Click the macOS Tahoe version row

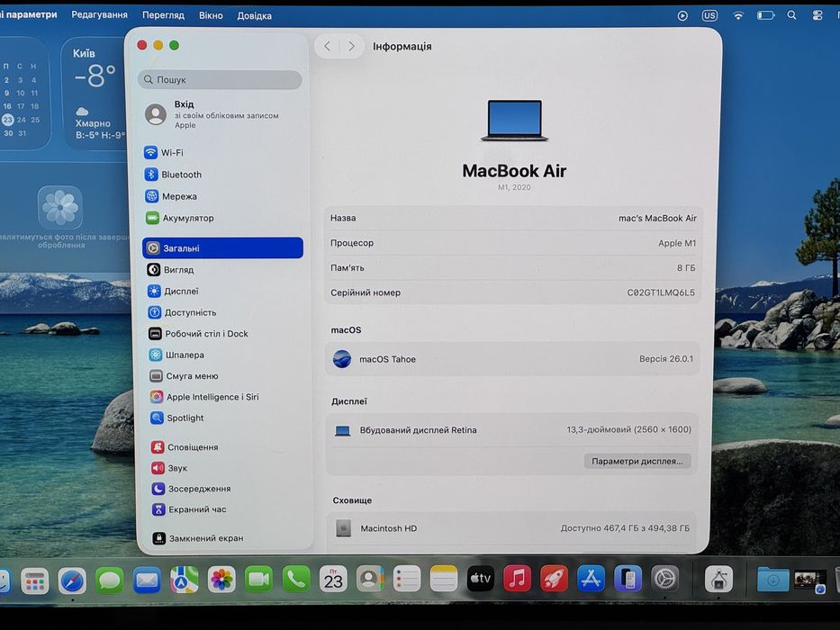[512, 359]
